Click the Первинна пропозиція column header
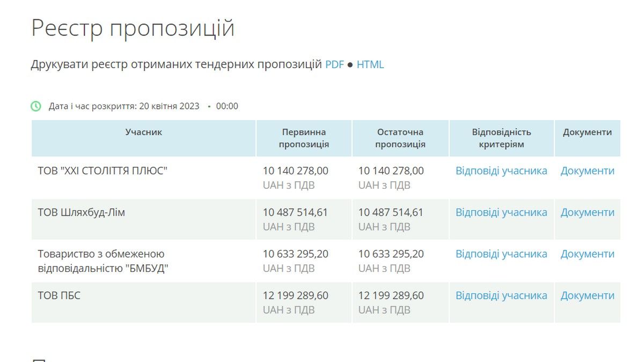The height and width of the screenshot is (362, 644). [304, 138]
